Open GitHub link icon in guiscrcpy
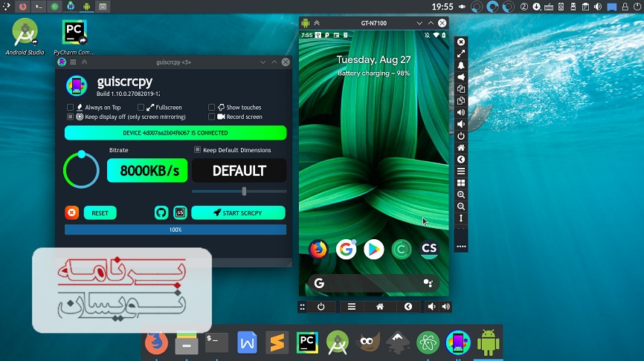Image resolution: width=644 pixels, height=361 pixels. tap(161, 212)
